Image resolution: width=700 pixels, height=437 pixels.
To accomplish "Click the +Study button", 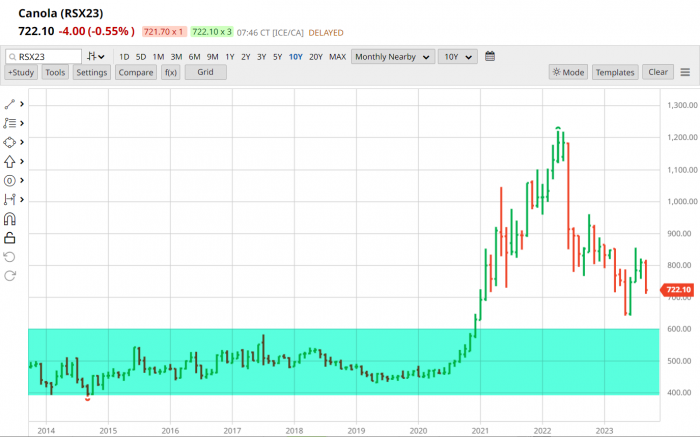I will 21,72.
